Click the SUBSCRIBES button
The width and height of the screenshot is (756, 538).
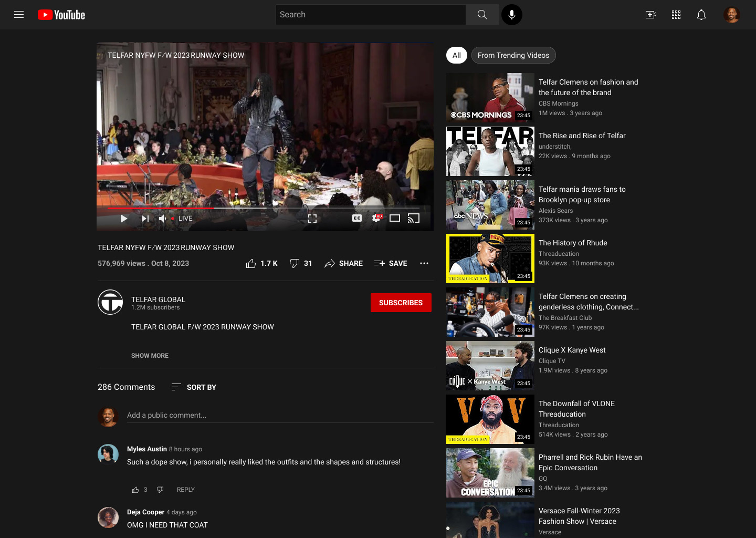[401, 303]
